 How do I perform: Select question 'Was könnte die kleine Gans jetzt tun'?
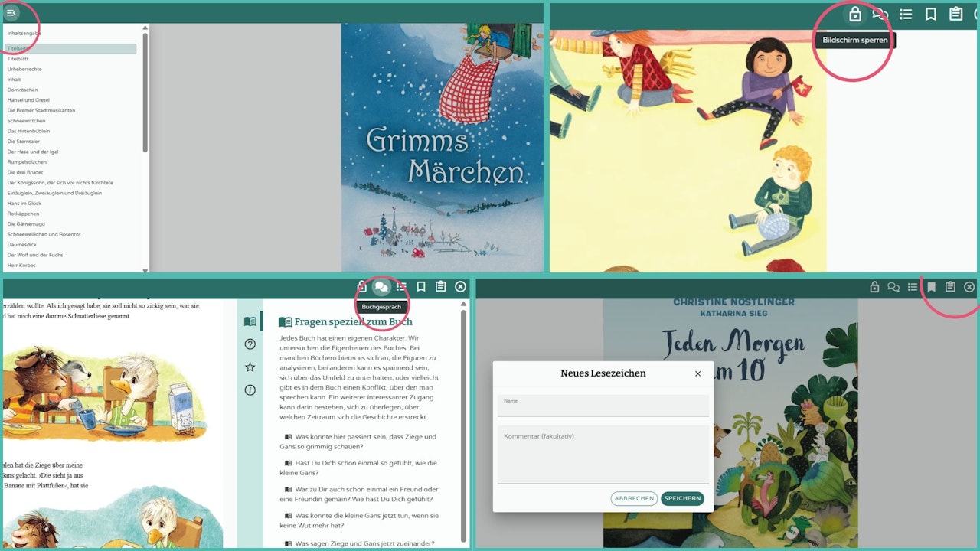coord(360,520)
